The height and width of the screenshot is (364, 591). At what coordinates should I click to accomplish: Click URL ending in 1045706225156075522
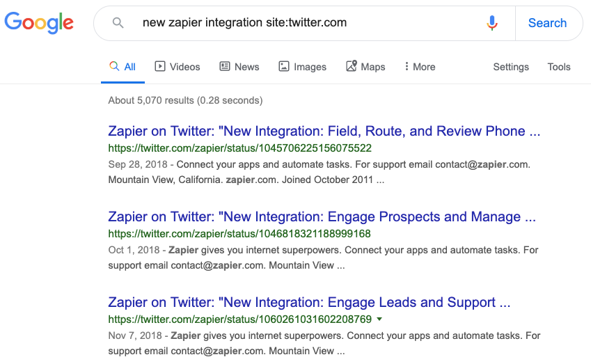tap(239, 148)
